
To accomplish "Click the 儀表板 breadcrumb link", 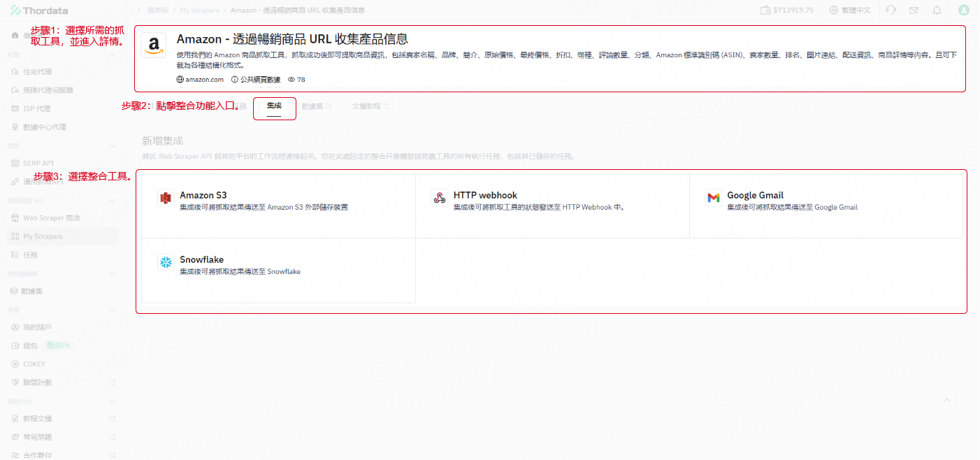I will 158,10.
